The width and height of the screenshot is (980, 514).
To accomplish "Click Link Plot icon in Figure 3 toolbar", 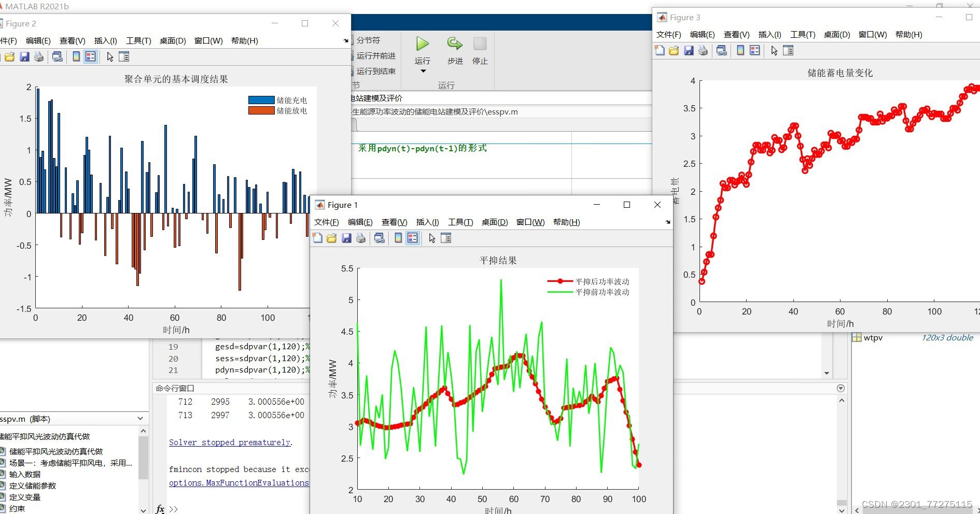I will tap(722, 51).
